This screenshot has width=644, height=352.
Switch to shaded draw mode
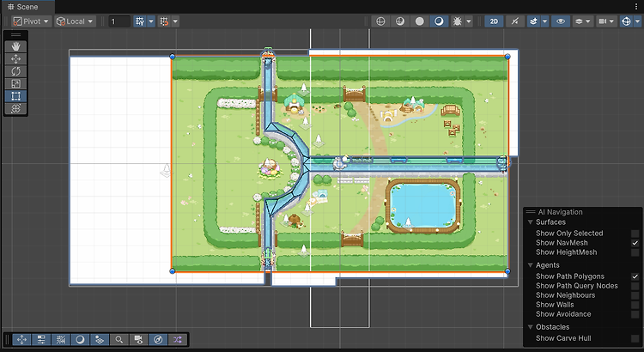click(439, 21)
